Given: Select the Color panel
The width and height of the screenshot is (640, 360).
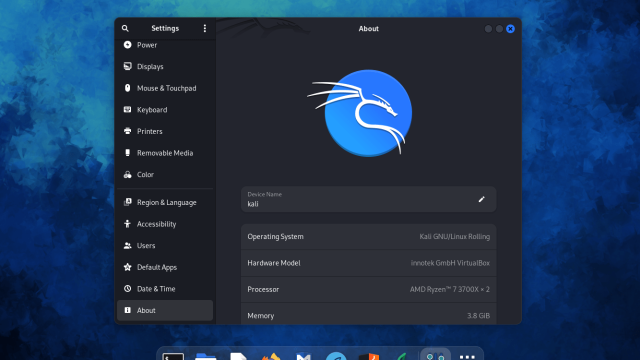Looking at the screenshot, I should pyautogui.click(x=165, y=175).
